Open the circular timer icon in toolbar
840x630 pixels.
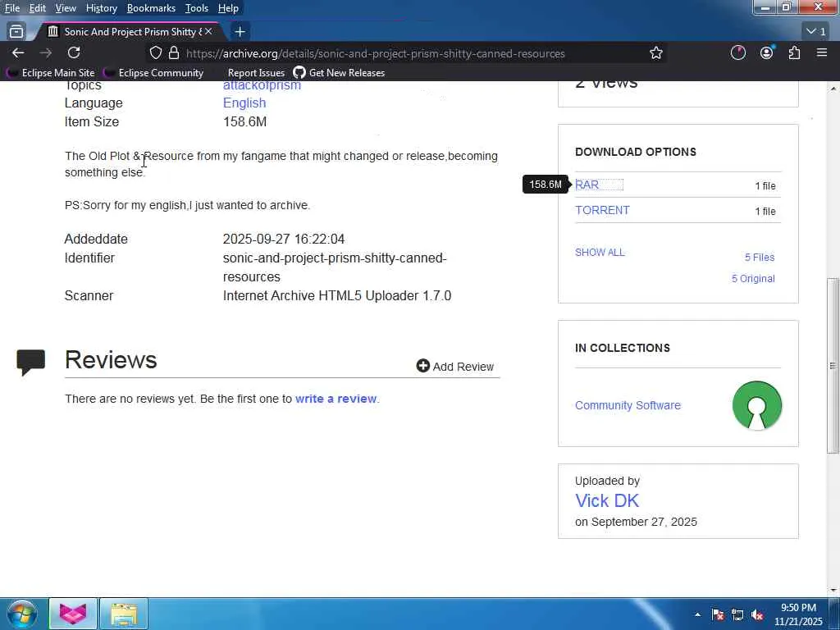point(738,52)
